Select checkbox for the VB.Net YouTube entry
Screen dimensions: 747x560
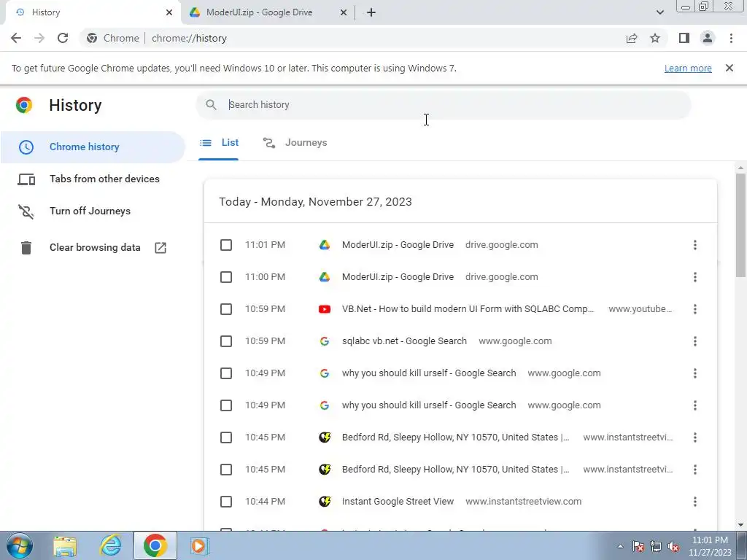click(226, 309)
